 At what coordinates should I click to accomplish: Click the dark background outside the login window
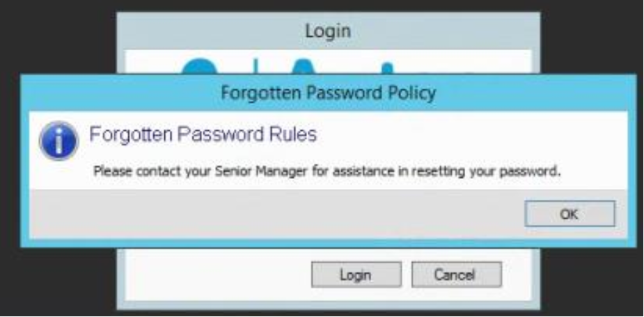coord(58,37)
